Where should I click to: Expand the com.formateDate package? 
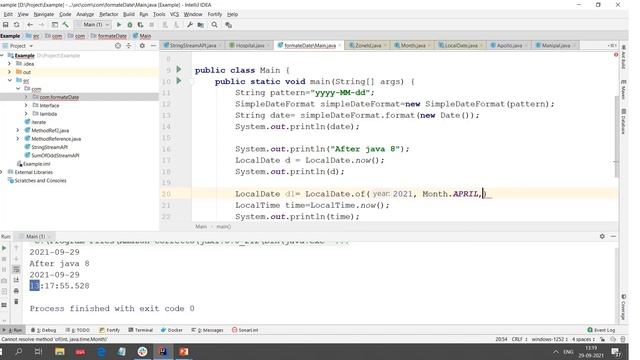26,97
